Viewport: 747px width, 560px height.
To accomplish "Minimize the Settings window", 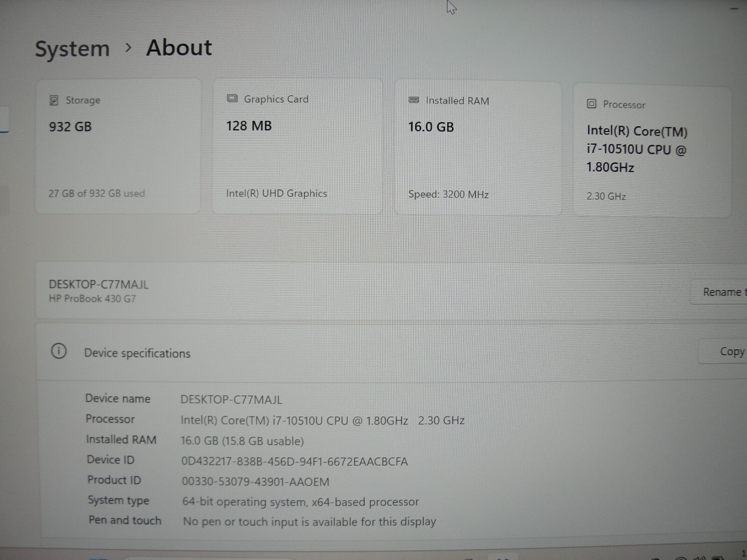I will (x=734, y=8).
